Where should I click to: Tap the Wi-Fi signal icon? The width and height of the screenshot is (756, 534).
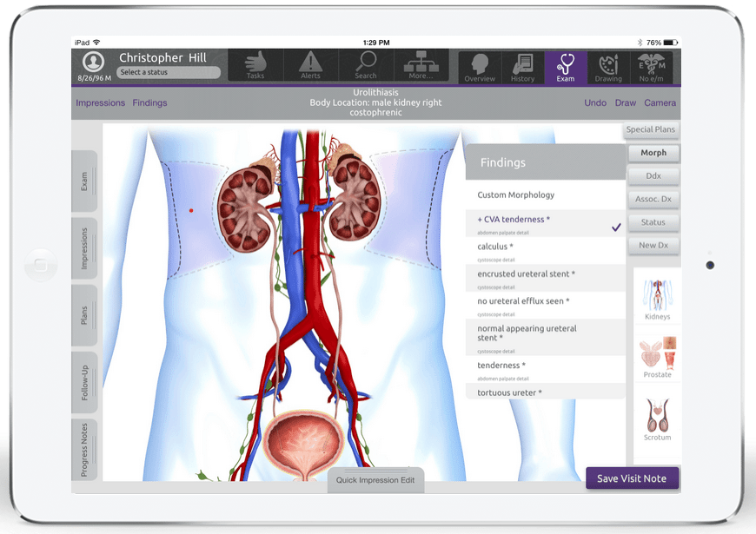pyautogui.click(x=97, y=43)
